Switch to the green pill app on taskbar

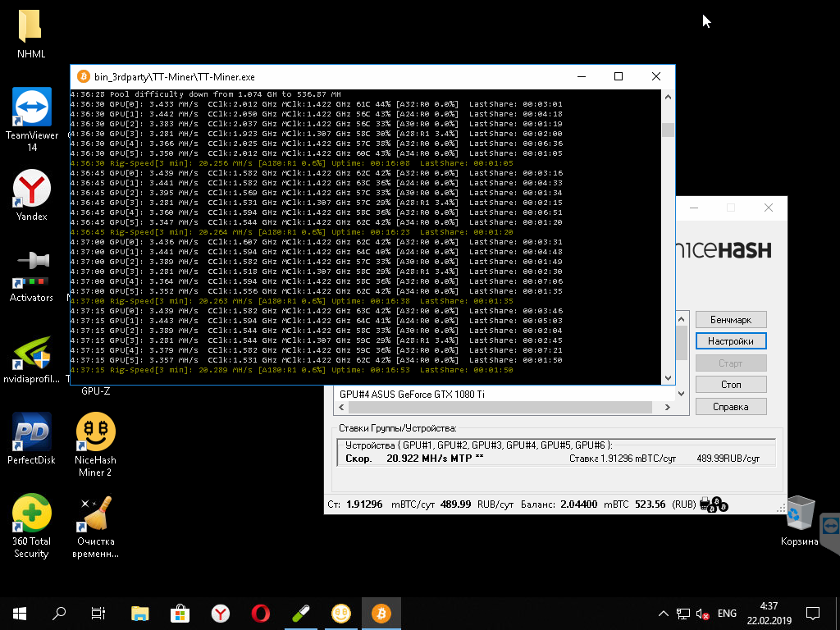point(301,614)
